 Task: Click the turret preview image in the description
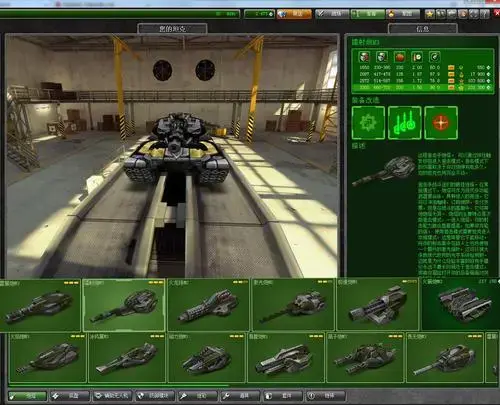point(384,171)
